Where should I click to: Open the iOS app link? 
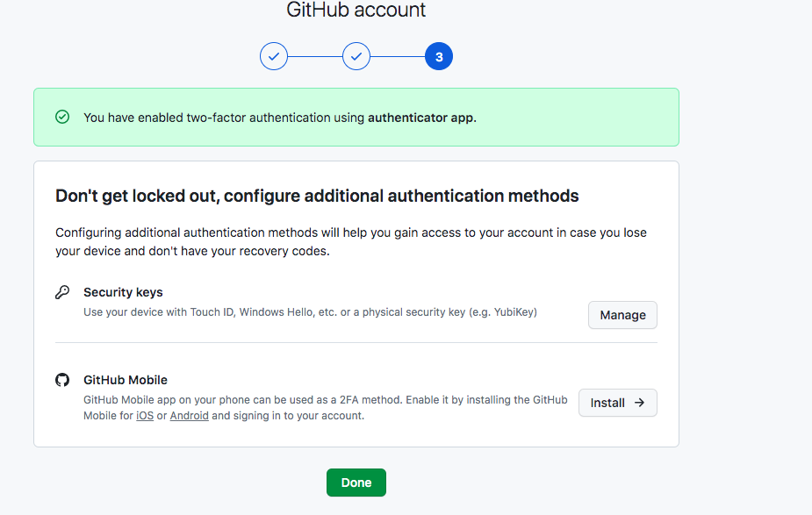point(145,415)
